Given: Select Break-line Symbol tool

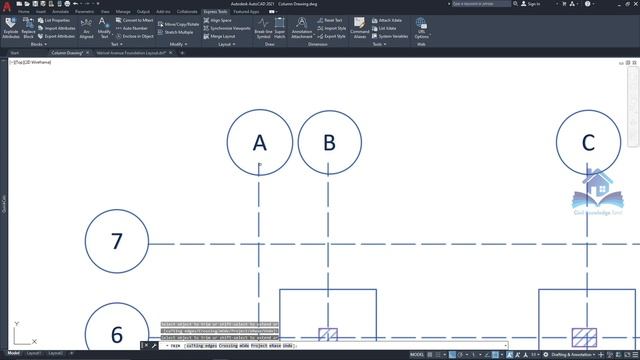Looking at the screenshot, I should click(x=263, y=28).
